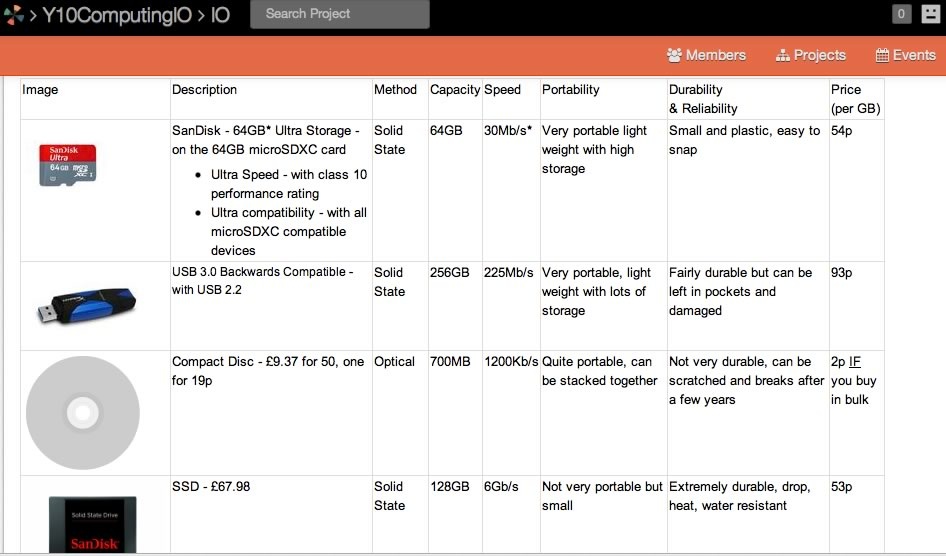Click the SanDisk SSD image
Viewport: 946px width, 556px height.
(92, 525)
